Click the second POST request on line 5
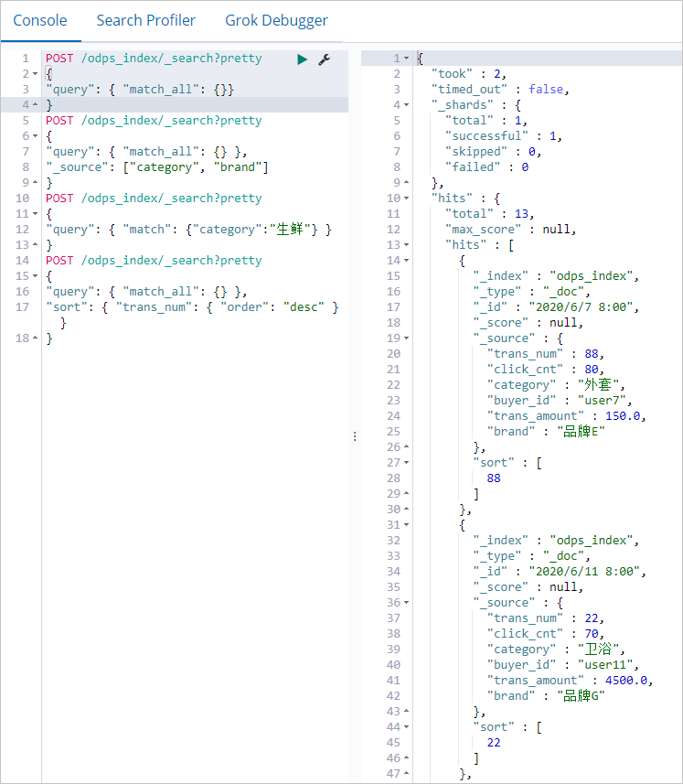 tap(154, 121)
